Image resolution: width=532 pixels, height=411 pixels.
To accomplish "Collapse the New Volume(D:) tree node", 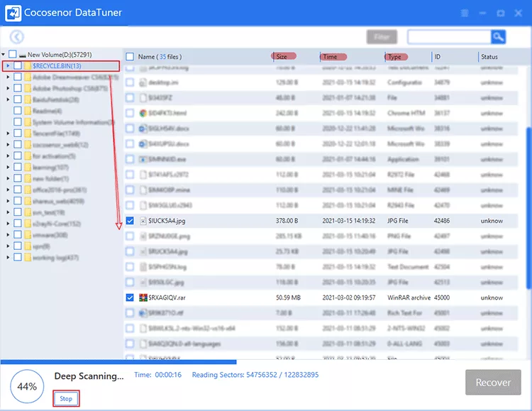I will tap(4, 55).
